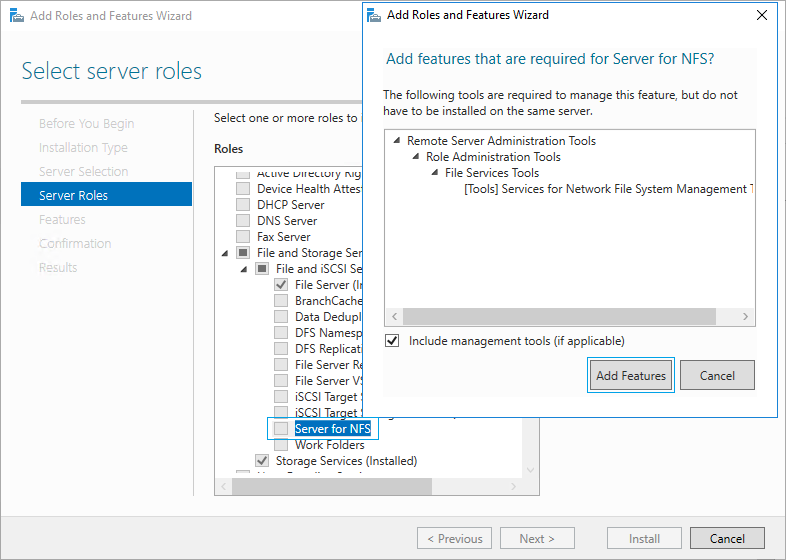
Task: Check the Server for NFS checkbox
Action: click(x=281, y=429)
